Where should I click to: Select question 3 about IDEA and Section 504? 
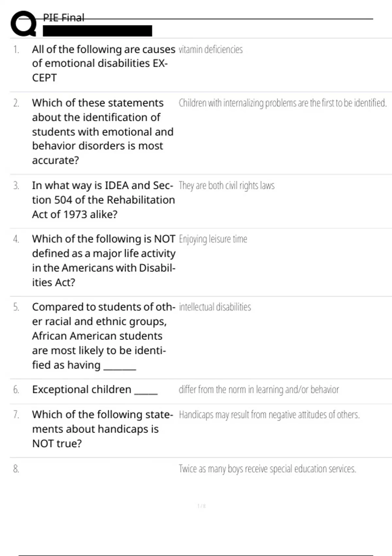(x=103, y=200)
